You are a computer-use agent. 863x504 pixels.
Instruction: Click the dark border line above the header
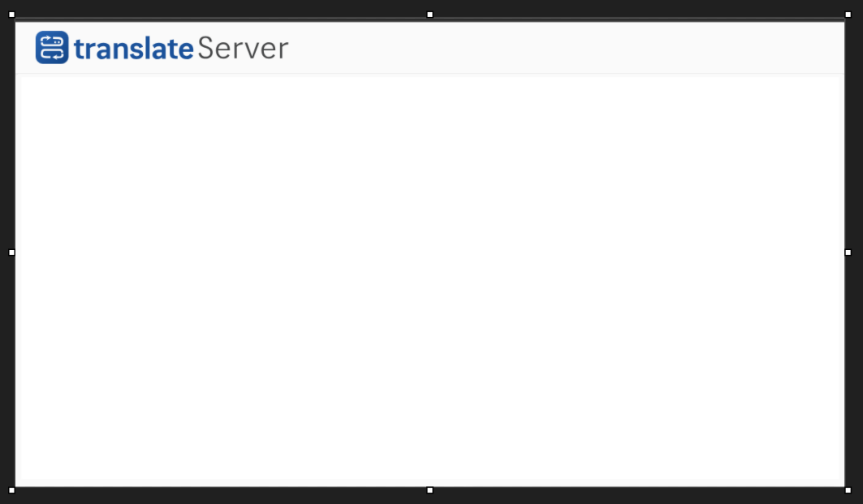tap(429, 19)
